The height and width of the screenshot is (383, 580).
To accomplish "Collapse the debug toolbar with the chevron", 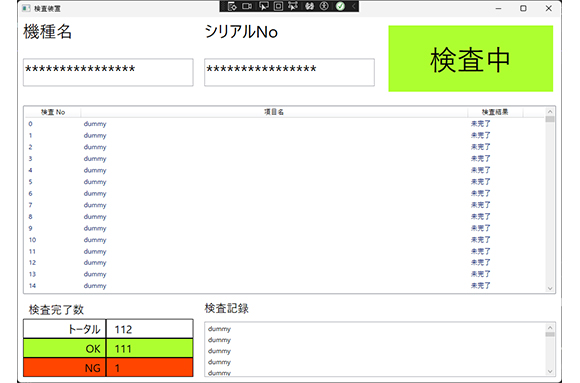I will pyautogui.click(x=354, y=6).
